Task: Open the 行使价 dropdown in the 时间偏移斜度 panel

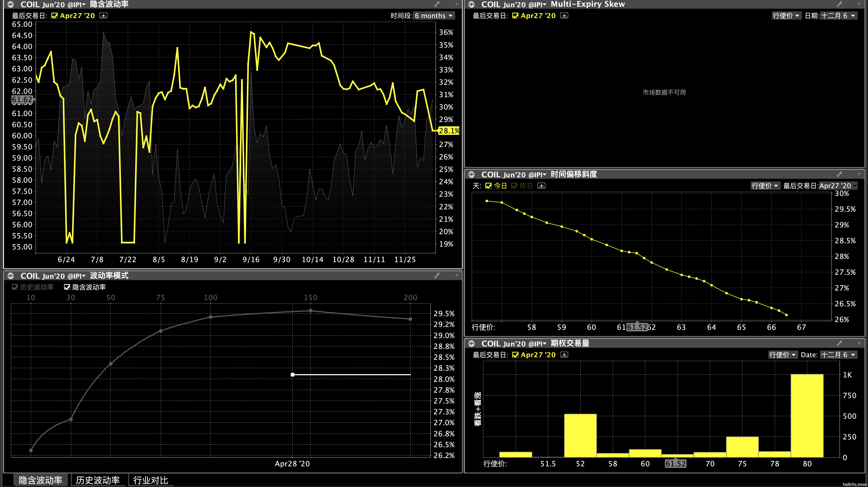Action: [x=765, y=186]
